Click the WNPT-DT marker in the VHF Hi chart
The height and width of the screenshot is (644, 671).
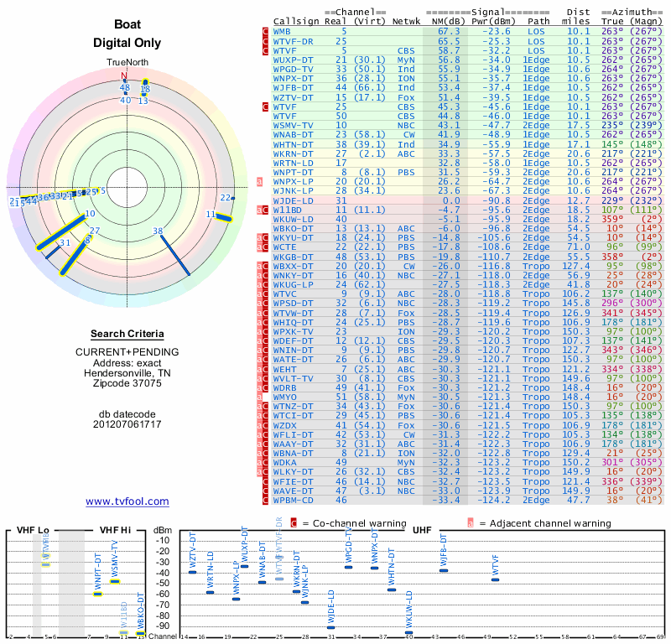[x=98, y=594]
